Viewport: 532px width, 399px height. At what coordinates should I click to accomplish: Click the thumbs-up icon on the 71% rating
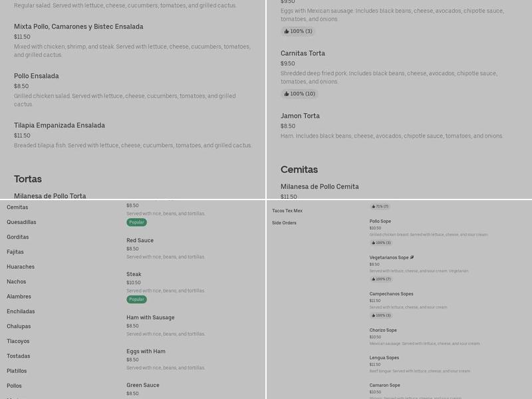(373, 206)
